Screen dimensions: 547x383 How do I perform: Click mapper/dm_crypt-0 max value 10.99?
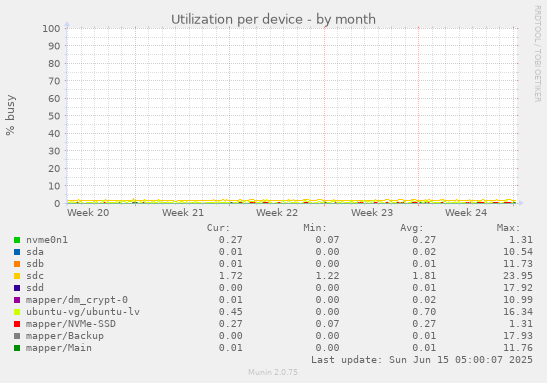click(518, 300)
